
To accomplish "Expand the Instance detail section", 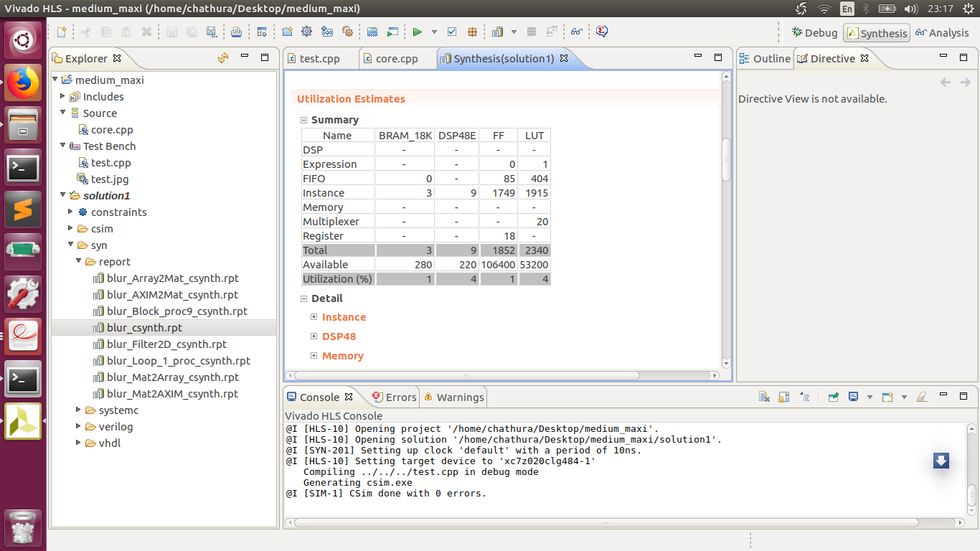I will [x=314, y=317].
